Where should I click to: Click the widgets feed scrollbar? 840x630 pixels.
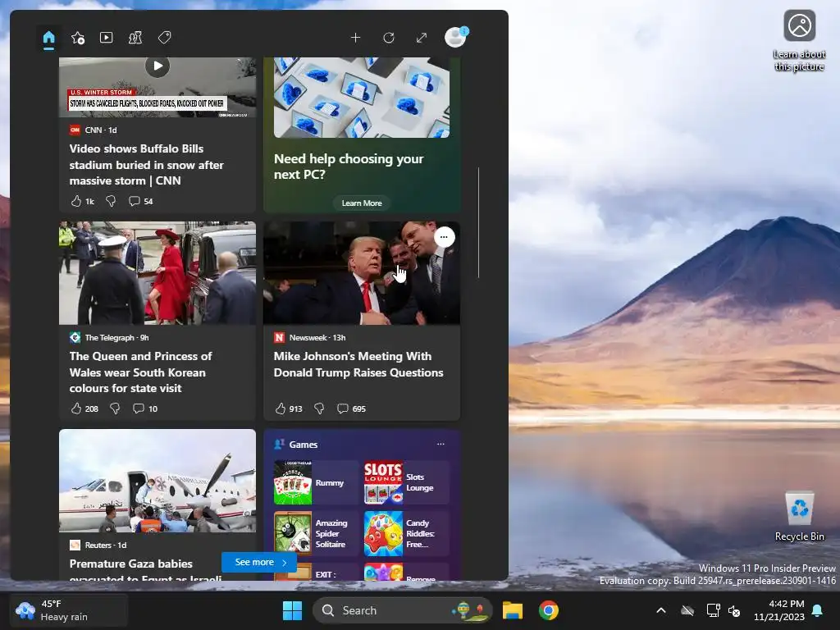tap(478, 222)
